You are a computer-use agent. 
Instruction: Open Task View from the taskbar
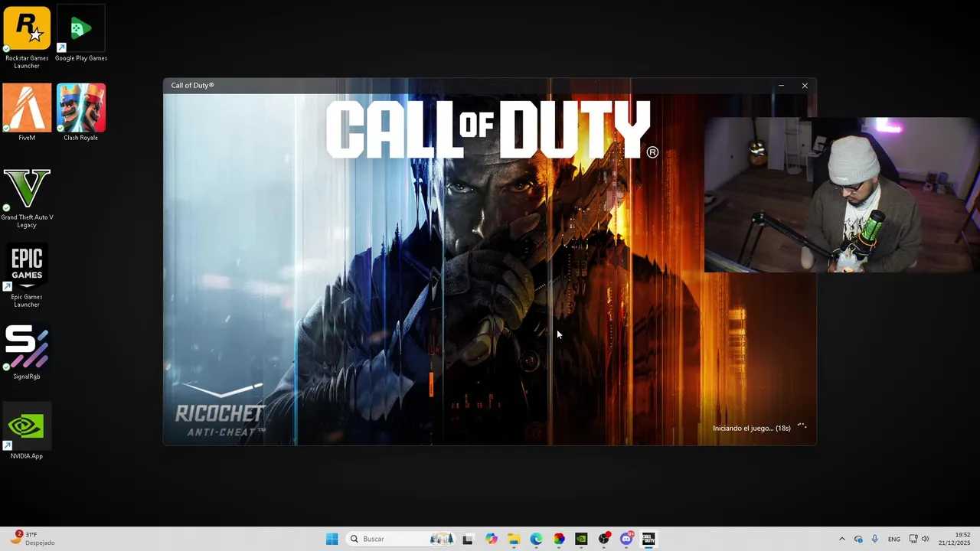pyautogui.click(x=468, y=539)
